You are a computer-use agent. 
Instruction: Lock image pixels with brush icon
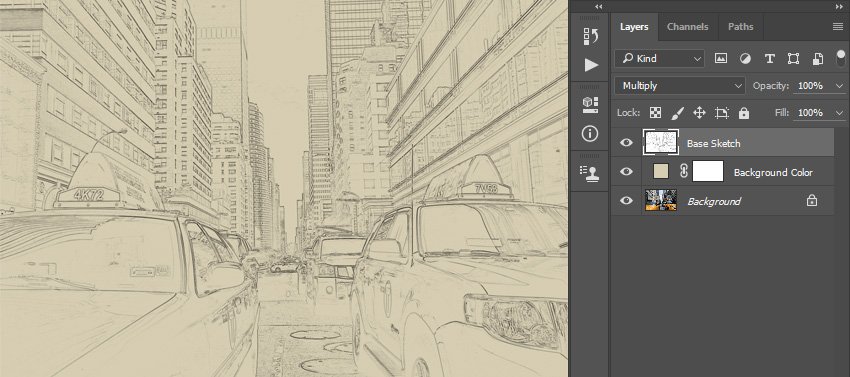click(678, 113)
